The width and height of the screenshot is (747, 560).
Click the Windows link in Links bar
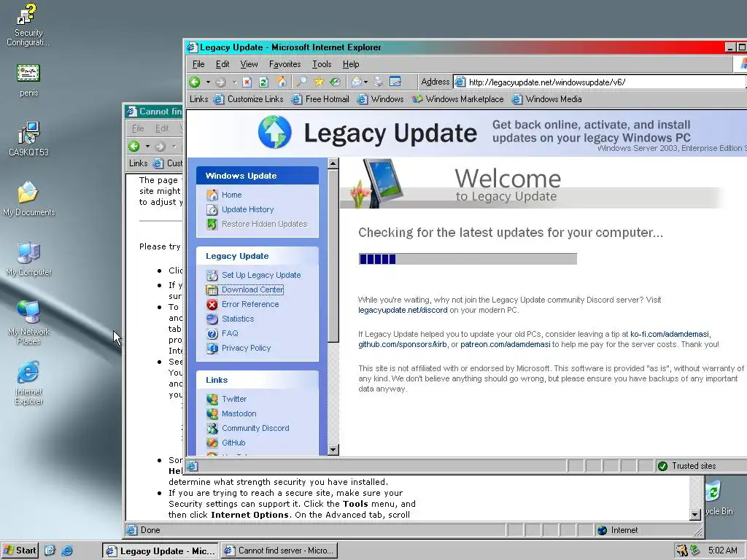pos(380,99)
